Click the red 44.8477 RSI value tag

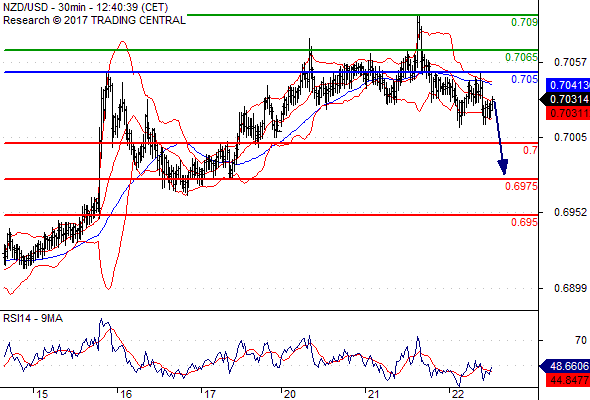tap(568, 380)
